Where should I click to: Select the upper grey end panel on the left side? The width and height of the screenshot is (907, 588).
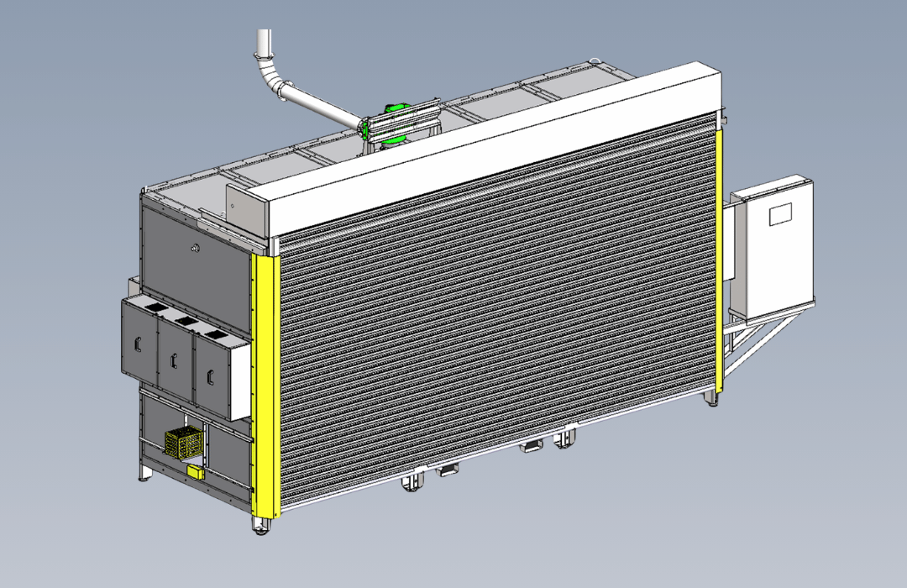point(197,264)
